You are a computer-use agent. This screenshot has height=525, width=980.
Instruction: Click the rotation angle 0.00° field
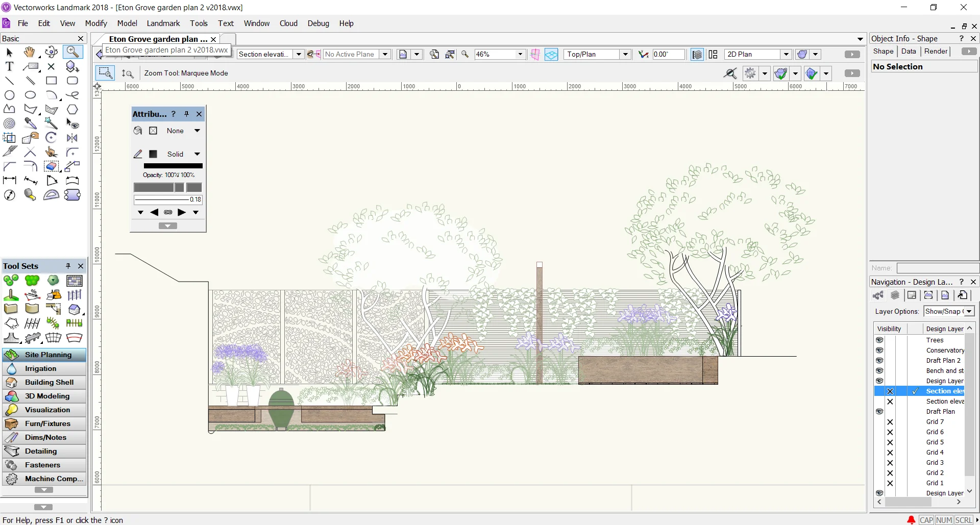pyautogui.click(x=668, y=54)
